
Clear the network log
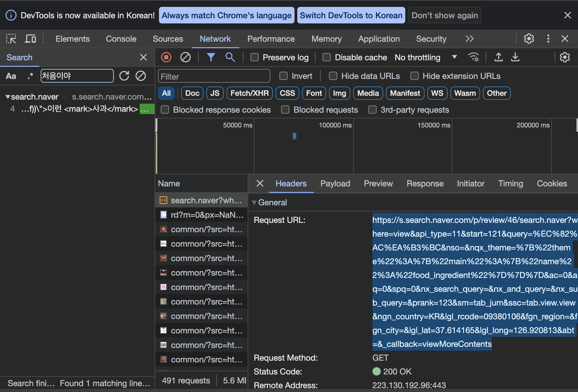point(186,57)
